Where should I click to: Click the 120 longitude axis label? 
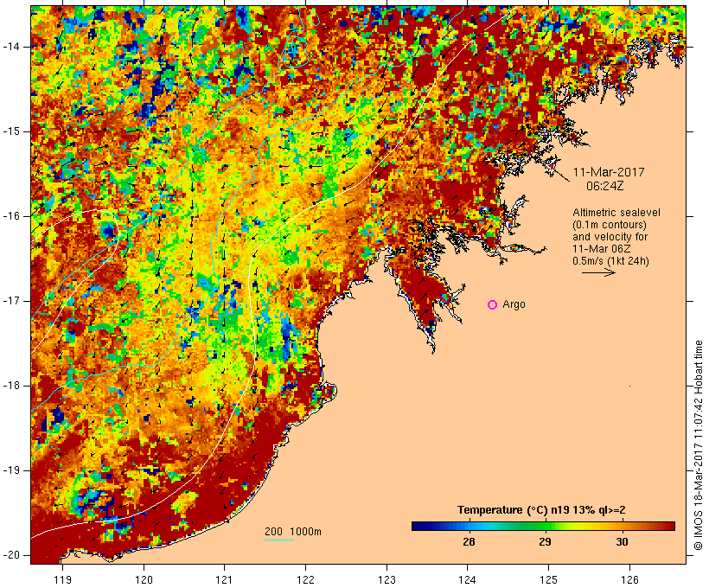pos(144,579)
